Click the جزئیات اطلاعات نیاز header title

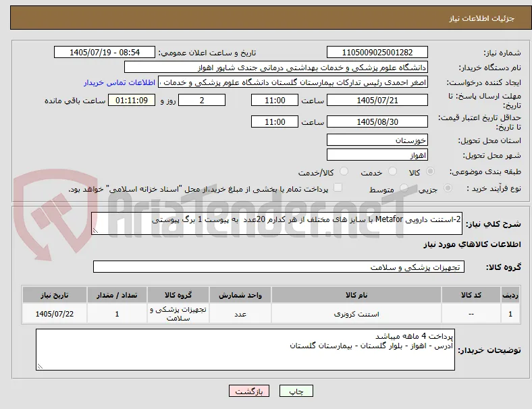pyautogui.click(x=482, y=18)
